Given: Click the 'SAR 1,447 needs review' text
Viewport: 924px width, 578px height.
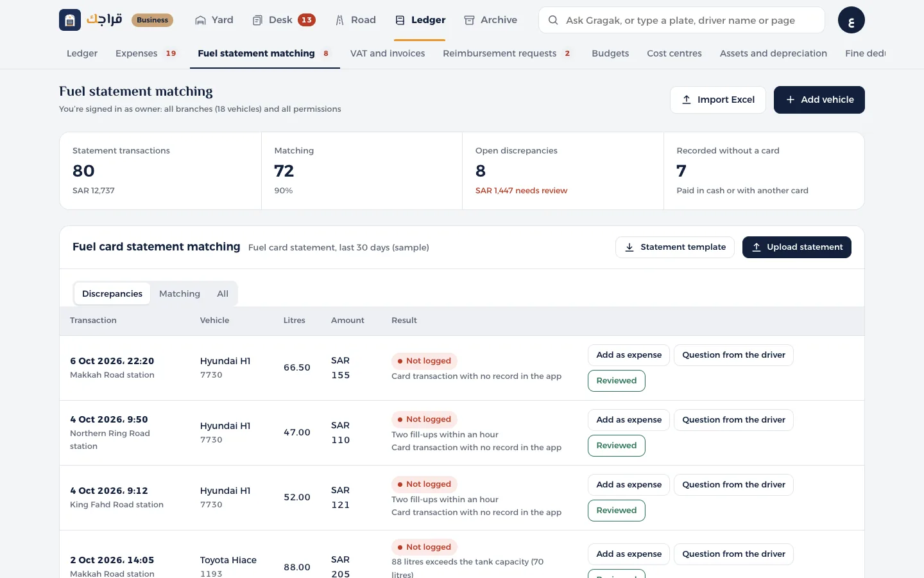Looking at the screenshot, I should click(521, 191).
